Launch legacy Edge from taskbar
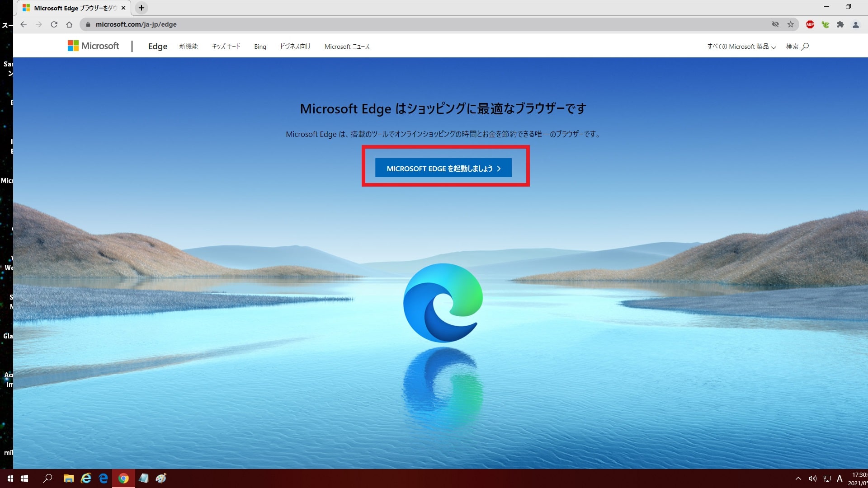 (104, 478)
